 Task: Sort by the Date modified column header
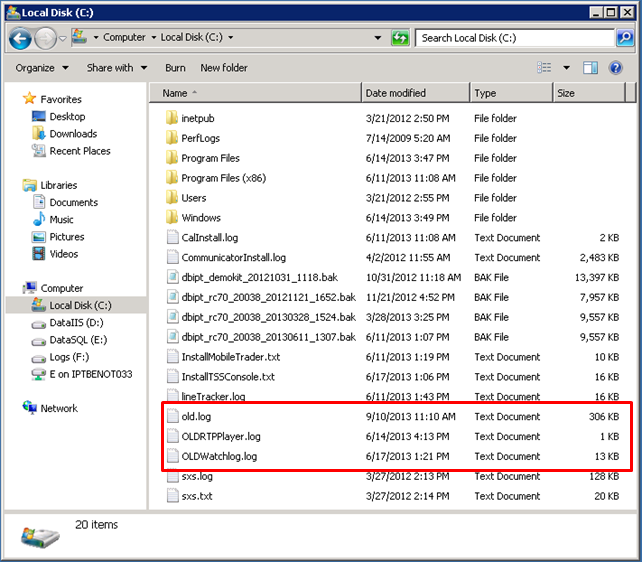point(415,93)
